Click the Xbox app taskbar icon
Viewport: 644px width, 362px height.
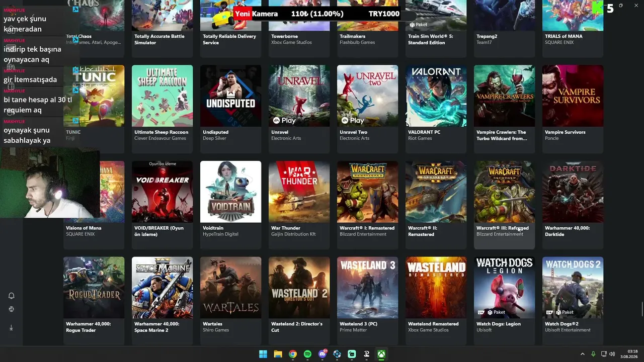(382, 354)
